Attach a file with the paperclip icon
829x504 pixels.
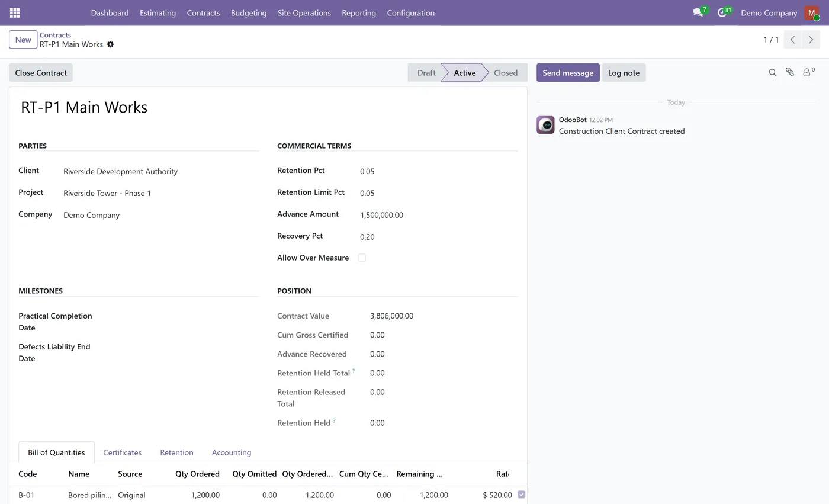790,72
